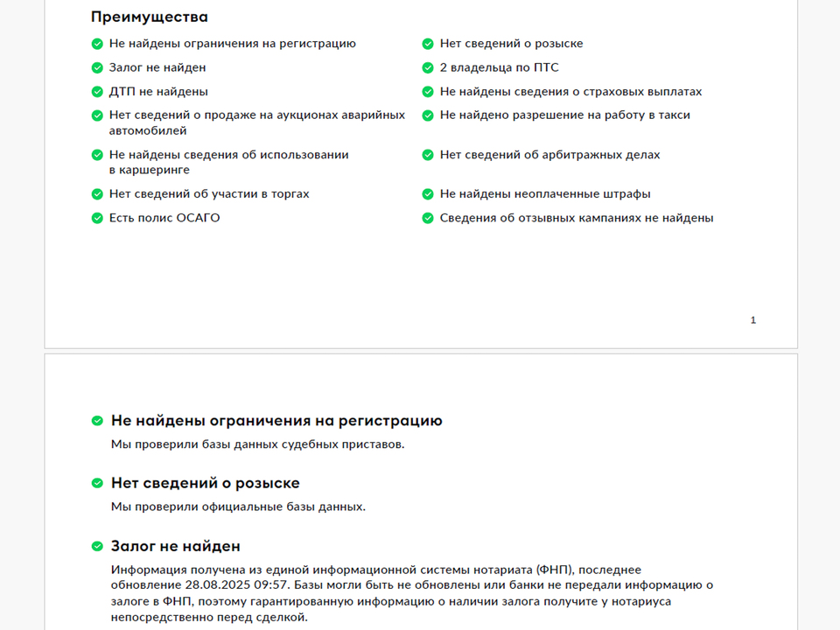Click check icon beside the insurance payouts item
This screenshot has width=840, height=630.
coord(428,92)
